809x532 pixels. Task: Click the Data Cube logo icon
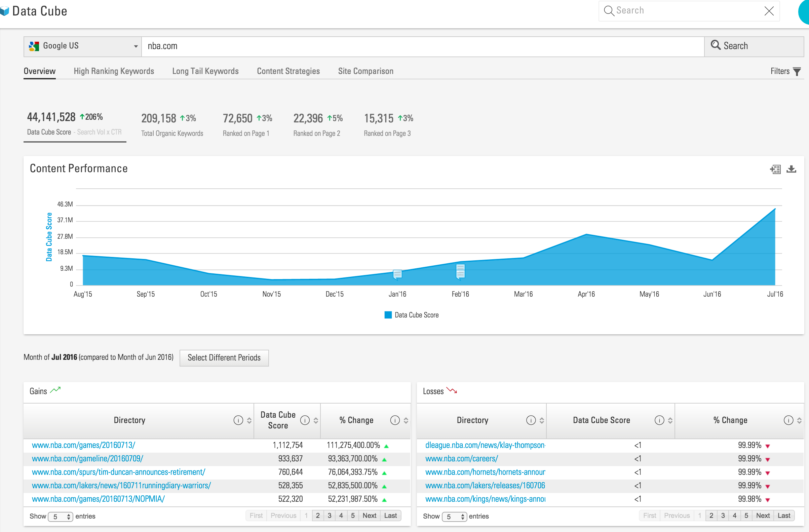click(5, 10)
